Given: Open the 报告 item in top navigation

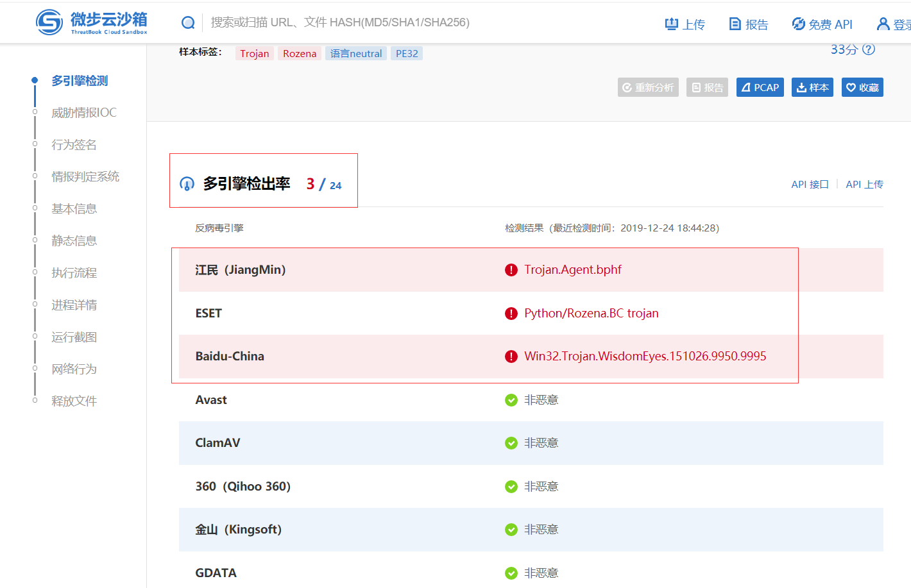Looking at the screenshot, I should 749,24.
